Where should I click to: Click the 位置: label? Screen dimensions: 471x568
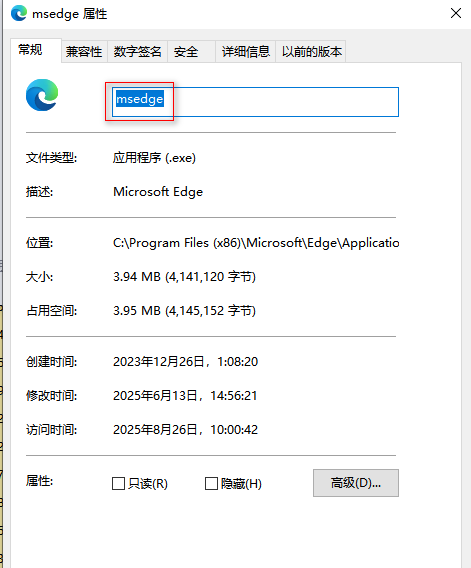(39, 243)
